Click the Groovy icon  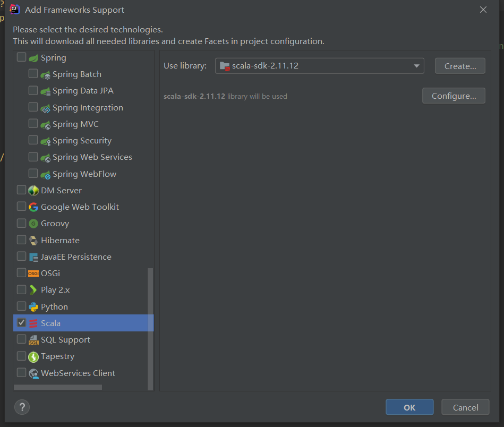(x=33, y=224)
